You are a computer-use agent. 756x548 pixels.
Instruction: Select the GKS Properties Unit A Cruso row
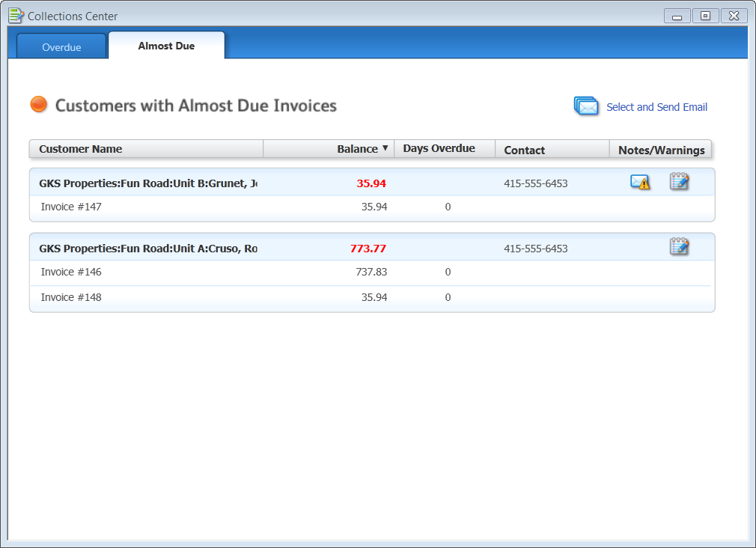pyautogui.click(x=147, y=249)
